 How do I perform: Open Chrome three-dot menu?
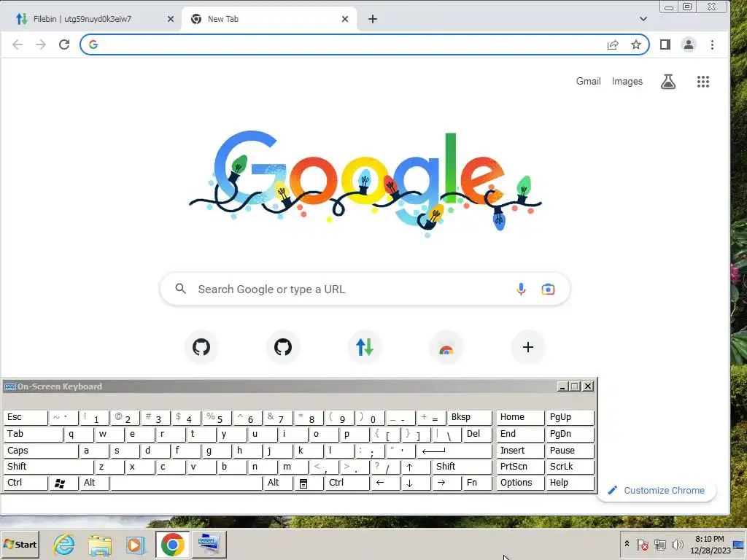tap(712, 44)
